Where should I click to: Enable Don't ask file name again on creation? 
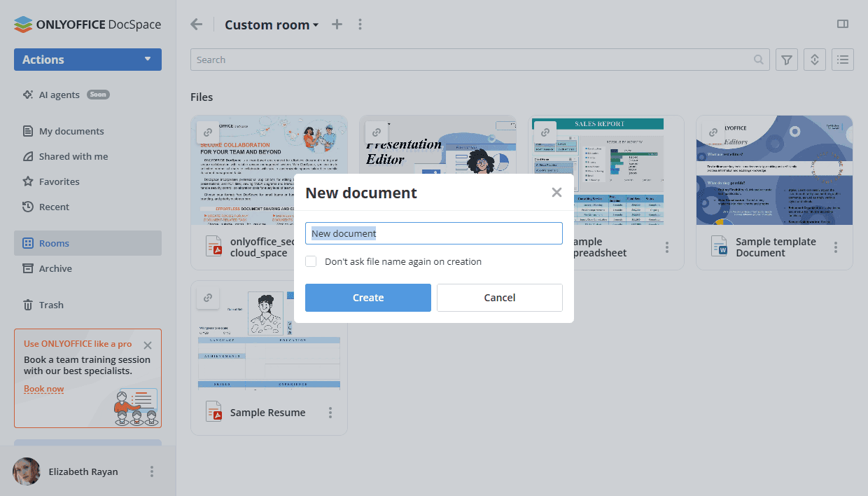[x=311, y=261]
